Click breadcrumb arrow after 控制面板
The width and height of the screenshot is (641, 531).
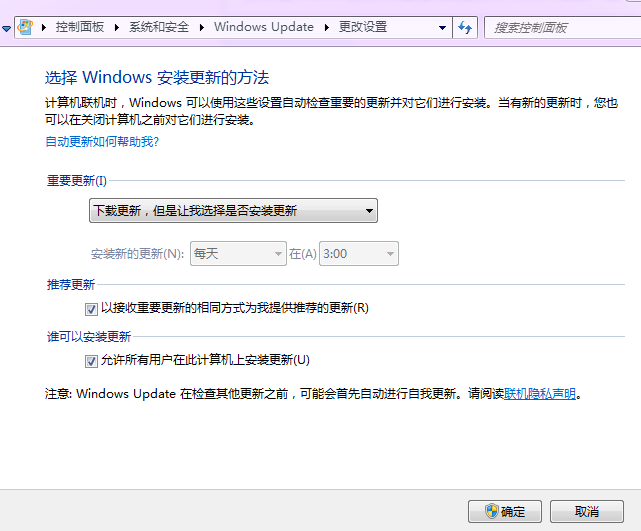pyautogui.click(x=119, y=27)
